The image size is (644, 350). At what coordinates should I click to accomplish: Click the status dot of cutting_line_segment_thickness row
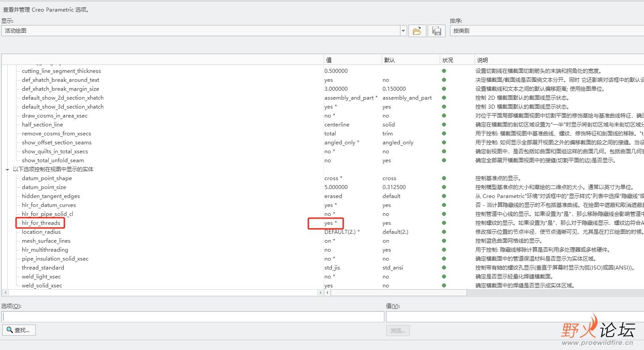click(x=444, y=71)
